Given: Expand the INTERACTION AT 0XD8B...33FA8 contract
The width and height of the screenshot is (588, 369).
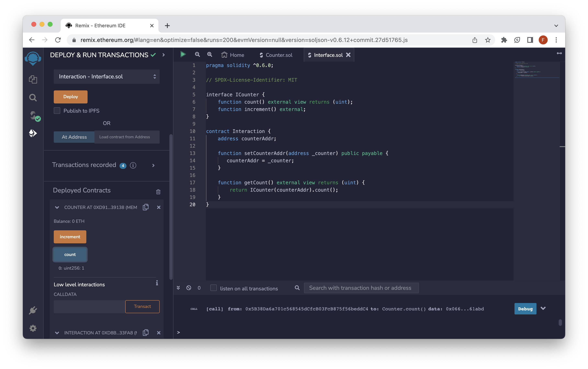Looking at the screenshot, I should 57,332.
